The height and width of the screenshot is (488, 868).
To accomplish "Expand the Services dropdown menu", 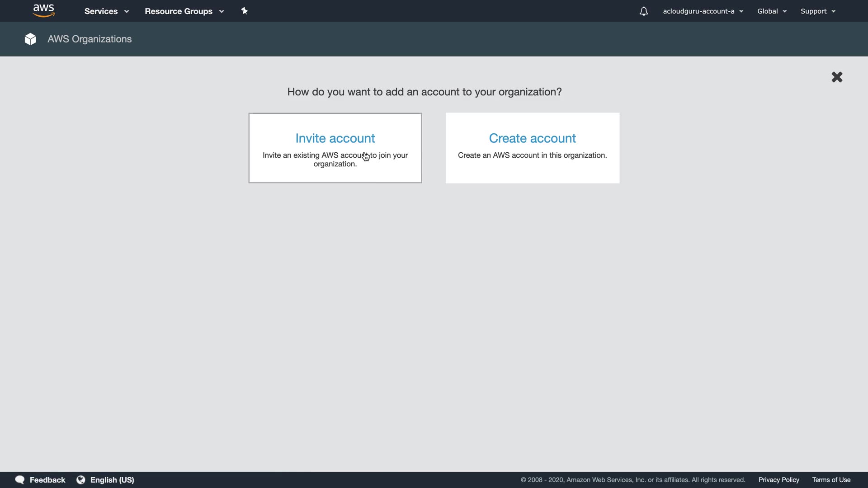I will (107, 11).
